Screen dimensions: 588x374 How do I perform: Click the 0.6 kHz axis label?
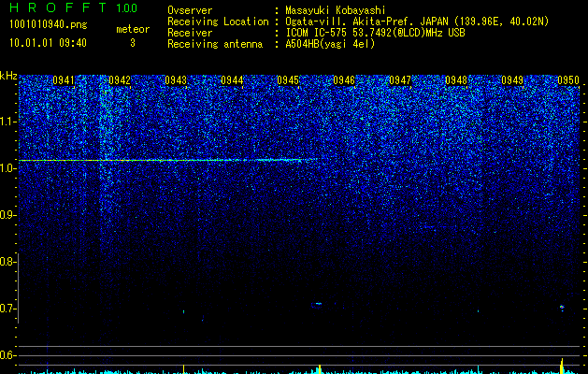point(7,355)
